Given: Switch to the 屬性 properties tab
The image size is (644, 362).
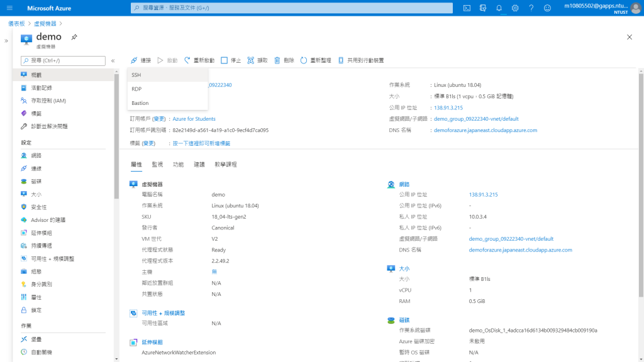Looking at the screenshot, I should tap(136, 165).
